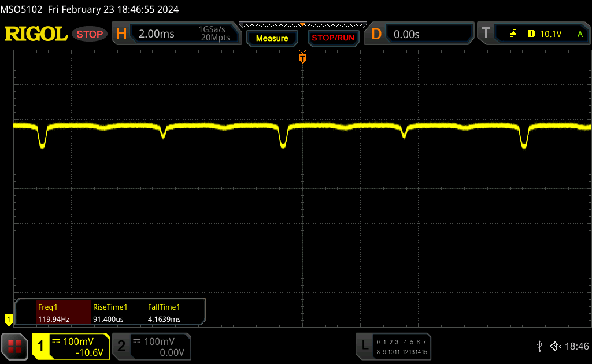Click the channel 1 ground level marker
This screenshot has height=364, width=592.
tap(8, 320)
